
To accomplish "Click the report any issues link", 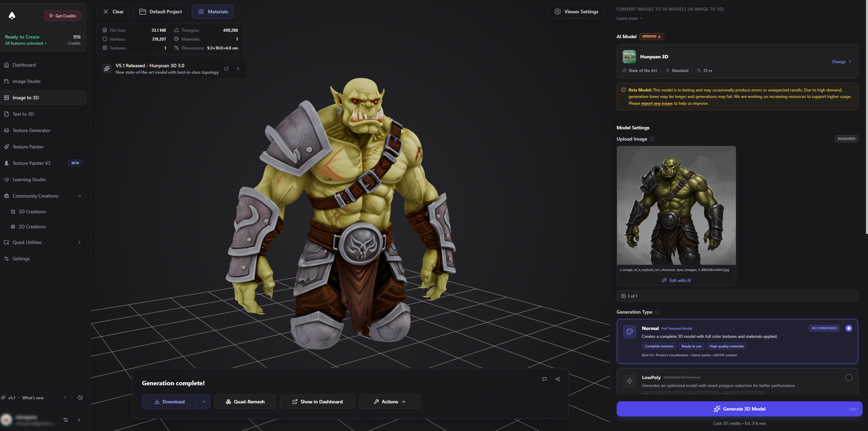I will coord(657,103).
